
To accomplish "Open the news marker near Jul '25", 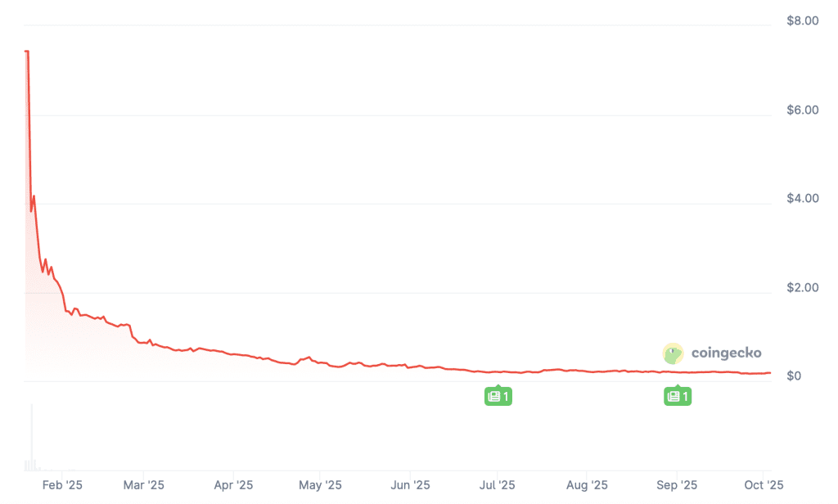I will pyautogui.click(x=498, y=397).
